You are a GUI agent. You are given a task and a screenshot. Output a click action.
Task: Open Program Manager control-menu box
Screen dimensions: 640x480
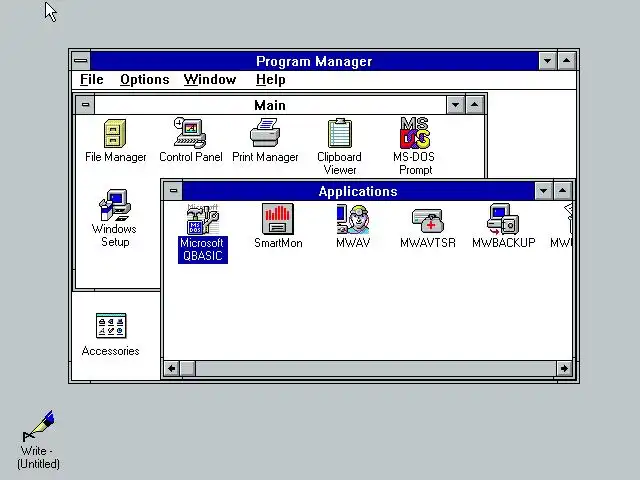[81, 61]
